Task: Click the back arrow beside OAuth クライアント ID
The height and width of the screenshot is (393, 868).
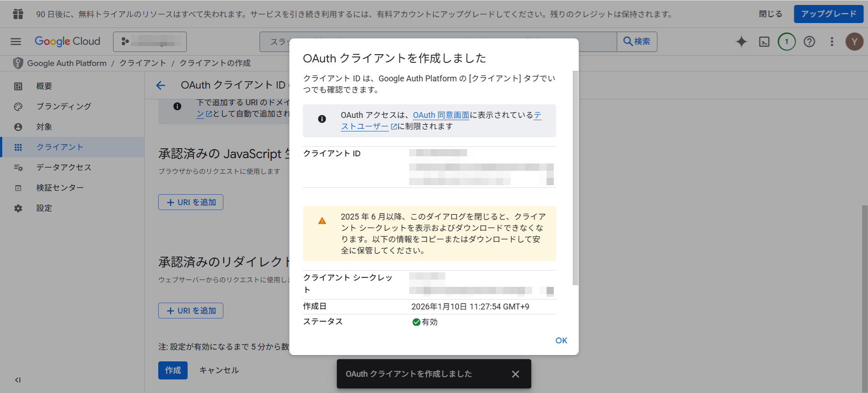Action: pos(160,85)
